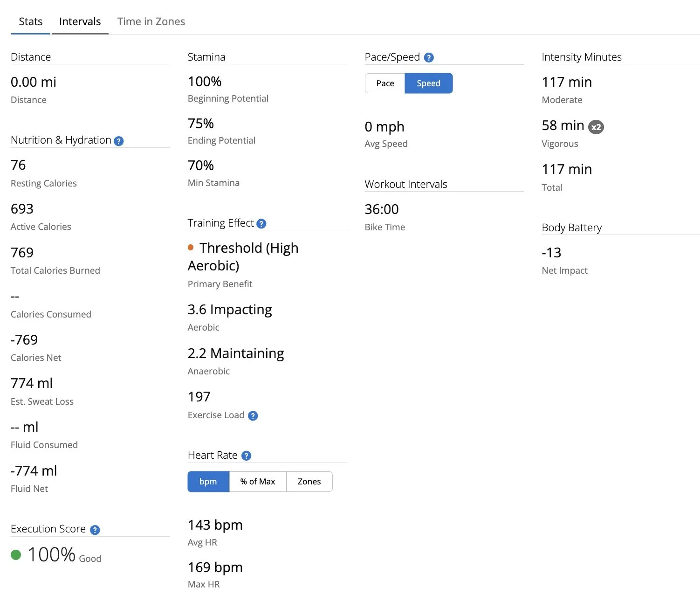The width and height of the screenshot is (700, 594).
Task: Click the Workout Intervals section heading
Action: click(406, 184)
